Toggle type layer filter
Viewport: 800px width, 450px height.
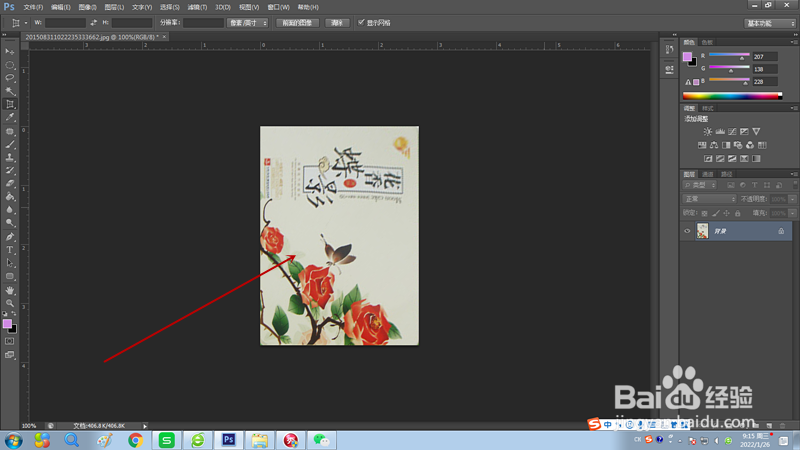coord(755,185)
